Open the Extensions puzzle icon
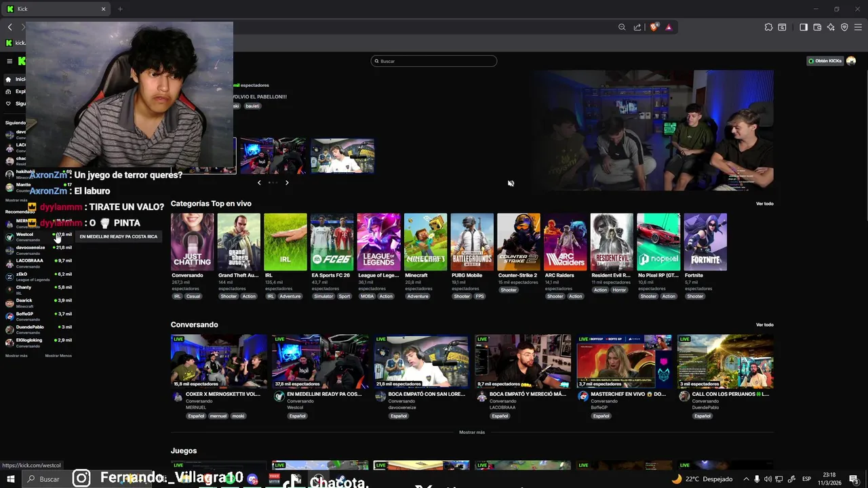This screenshot has width=868, height=488. point(768,27)
